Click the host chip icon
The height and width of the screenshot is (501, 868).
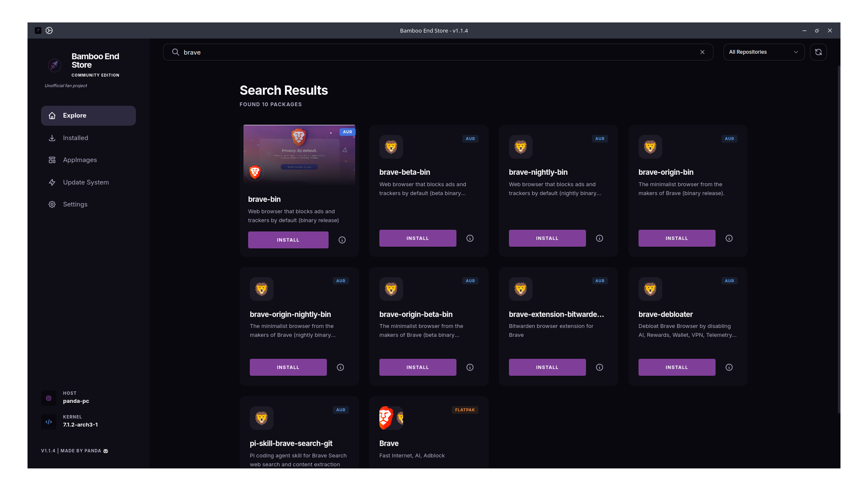[49, 398]
